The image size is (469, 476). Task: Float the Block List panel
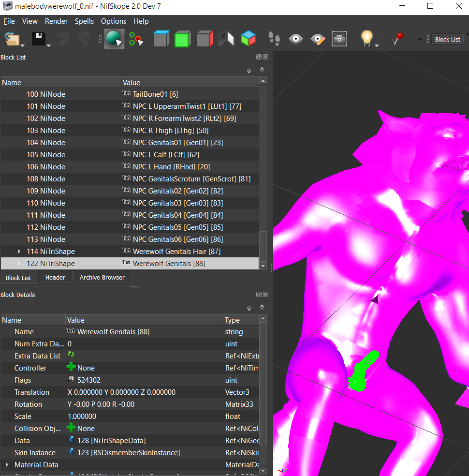(259, 57)
